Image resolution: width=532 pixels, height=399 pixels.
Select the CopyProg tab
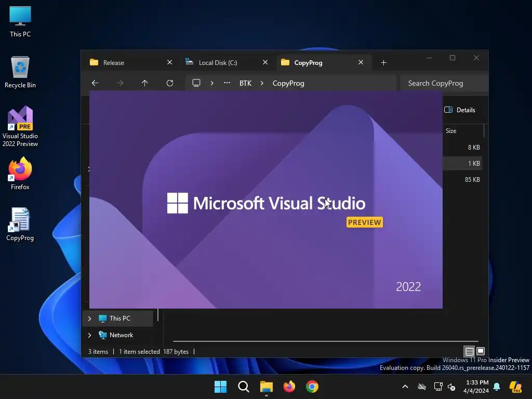(323, 63)
